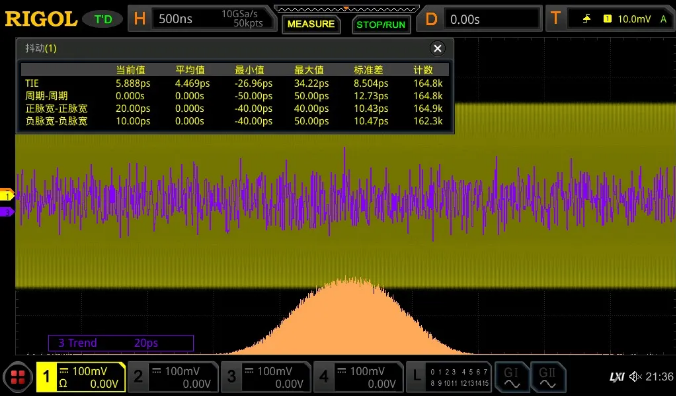Viewport: 676px width, 396px height.
Task: Enable channel 2 at 100mV
Action: (x=173, y=377)
